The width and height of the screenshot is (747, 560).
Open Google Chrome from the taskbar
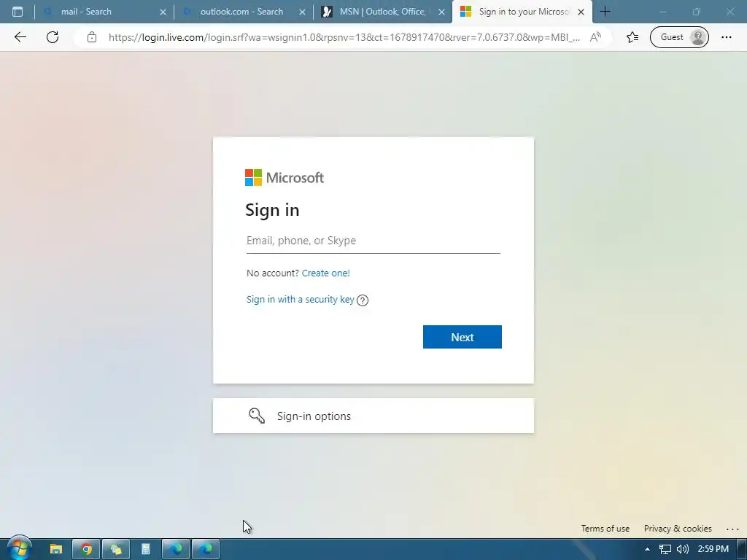[86, 549]
